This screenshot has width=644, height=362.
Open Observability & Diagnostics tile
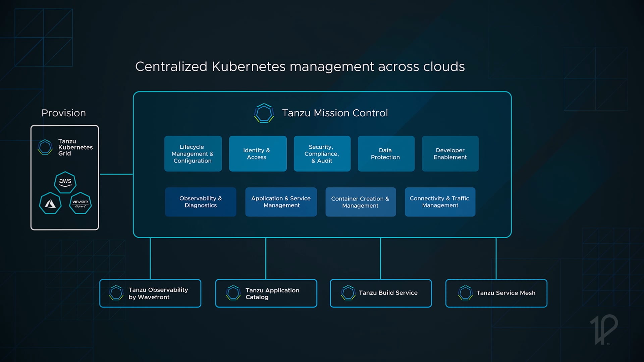201,202
